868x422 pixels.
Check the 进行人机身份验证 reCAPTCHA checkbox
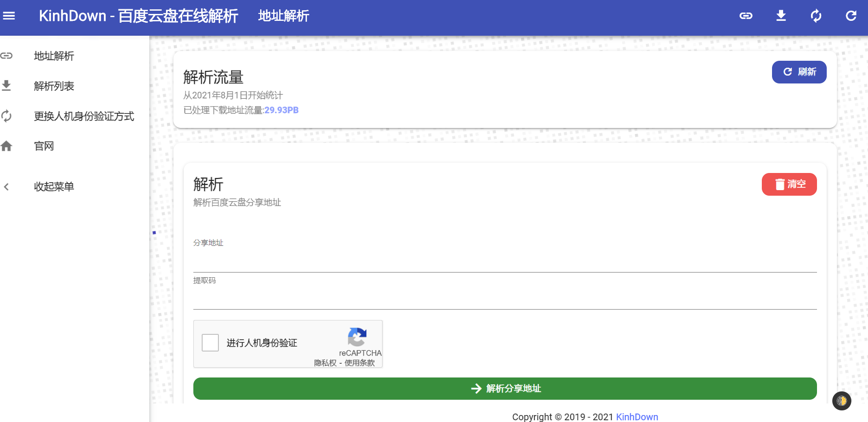click(x=210, y=343)
